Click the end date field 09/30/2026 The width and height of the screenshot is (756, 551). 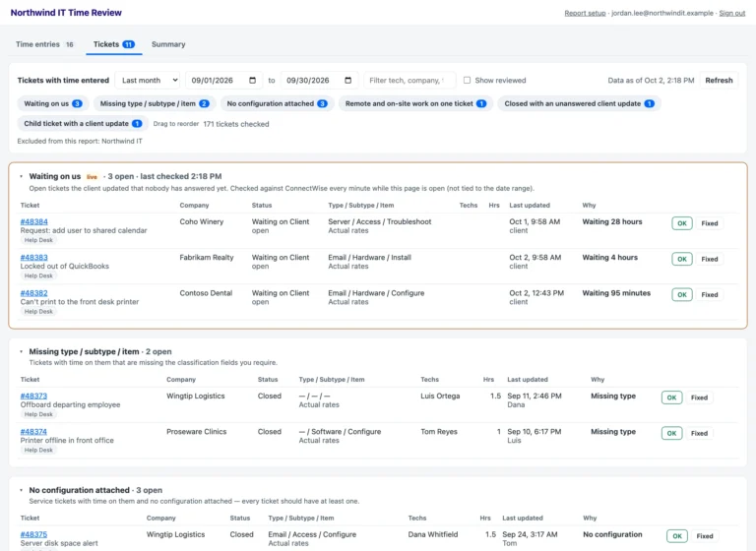pyautogui.click(x=319, y=80)
